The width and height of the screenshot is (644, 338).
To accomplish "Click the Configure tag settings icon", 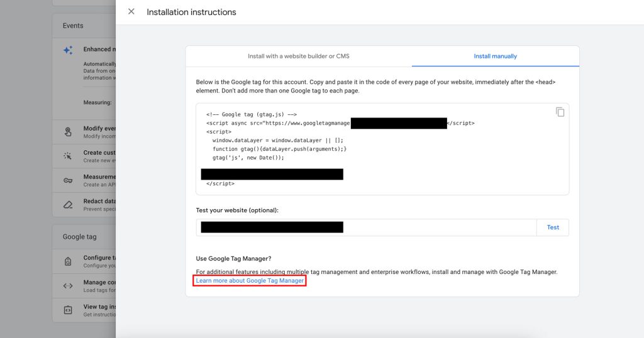I will pyautogui.click(x=68, y=261).
